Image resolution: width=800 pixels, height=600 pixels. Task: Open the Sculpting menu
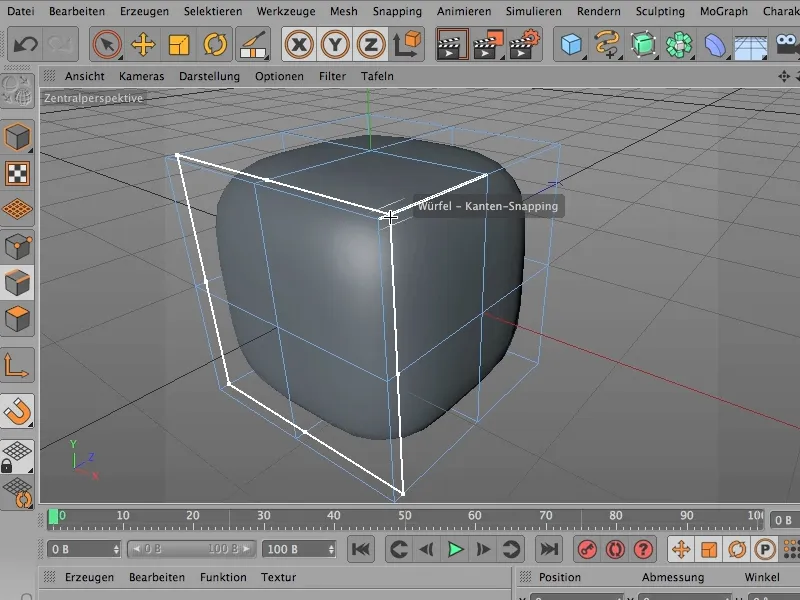(x=660, y=11)
